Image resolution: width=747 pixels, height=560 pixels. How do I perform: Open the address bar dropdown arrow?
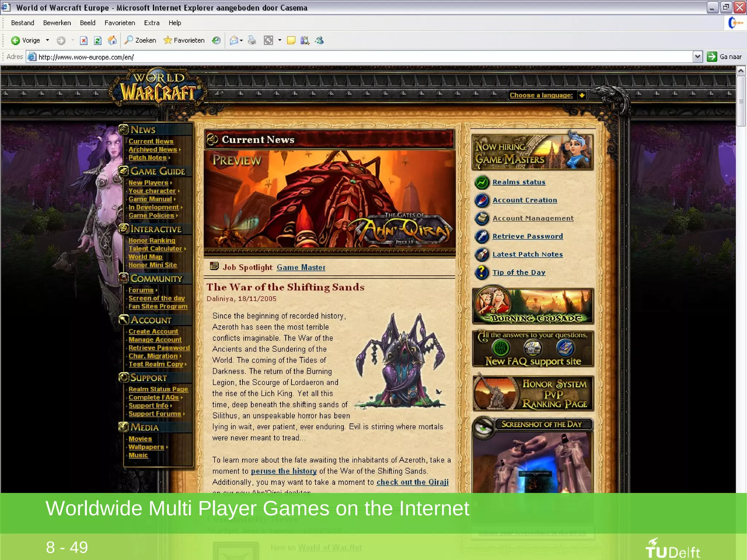[697, 57]
